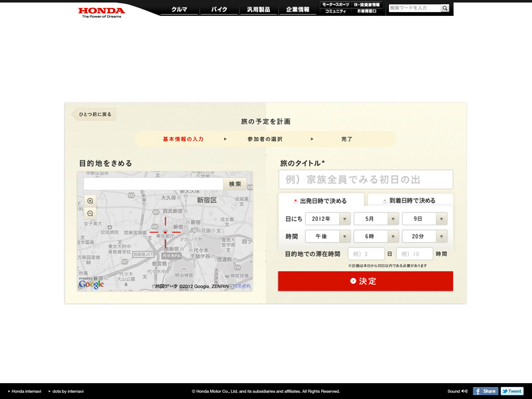The height and width of the screenshot is (399, 532).
Task: Expand the 午後 AM/PM dropdown
Action: click(327, 237)
